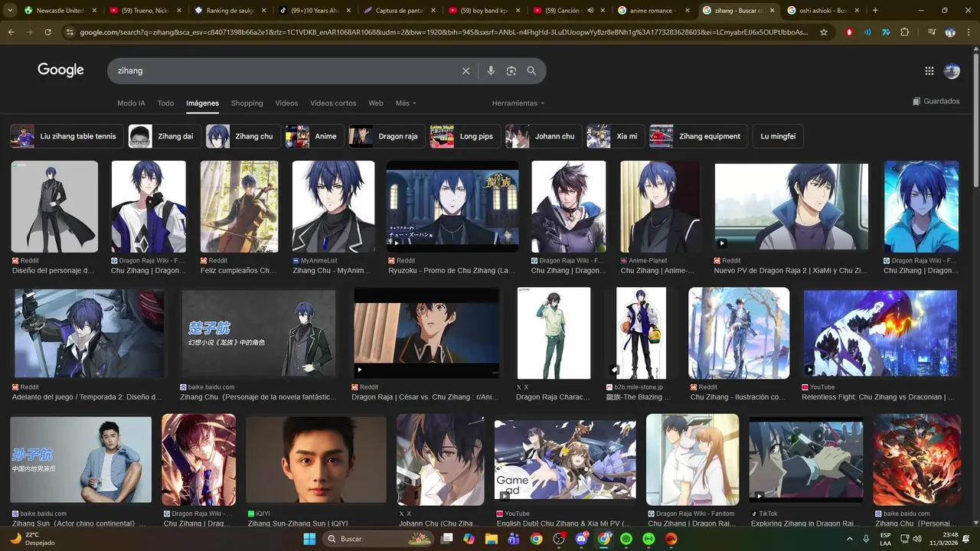
Task: Reload the page
Action: coord(47,32)
